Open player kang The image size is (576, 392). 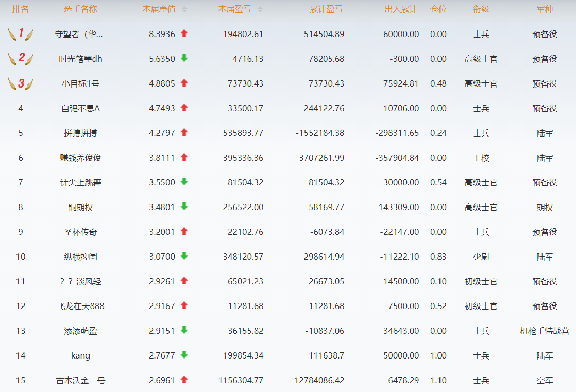(80, 355)
